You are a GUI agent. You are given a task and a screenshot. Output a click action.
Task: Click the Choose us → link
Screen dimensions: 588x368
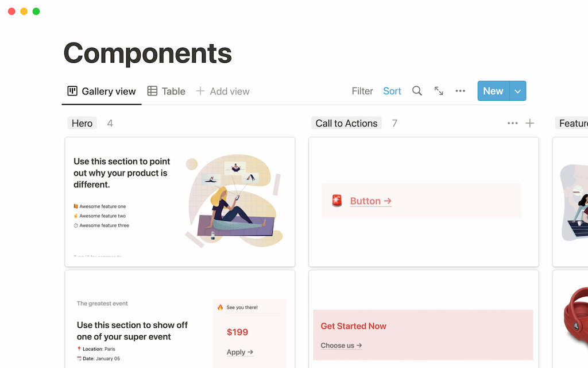(x=341, y=346)
